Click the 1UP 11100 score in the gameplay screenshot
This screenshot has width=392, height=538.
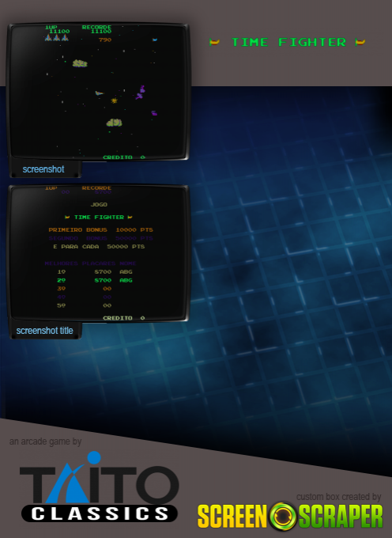click(x=57, y=29)
